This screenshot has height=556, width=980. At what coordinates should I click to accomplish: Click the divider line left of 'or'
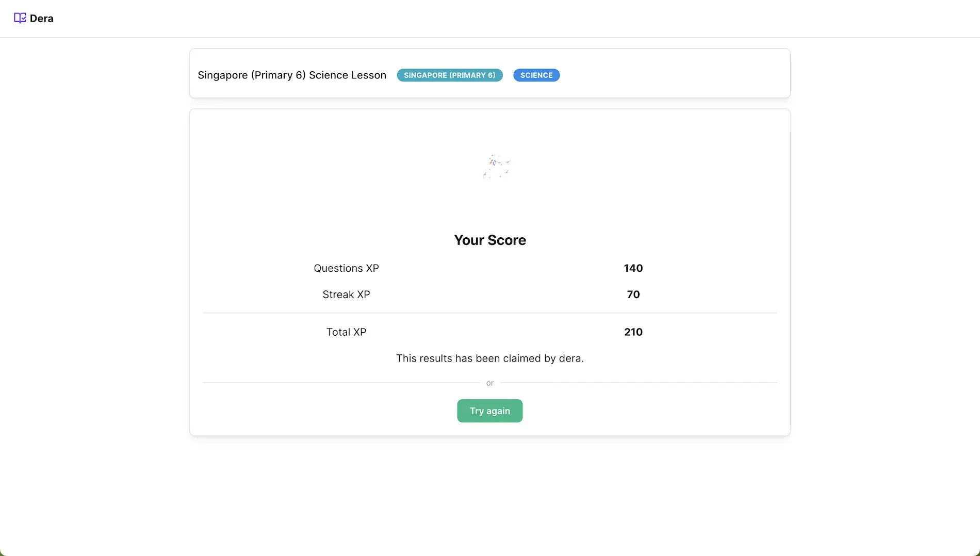point(340,383)
